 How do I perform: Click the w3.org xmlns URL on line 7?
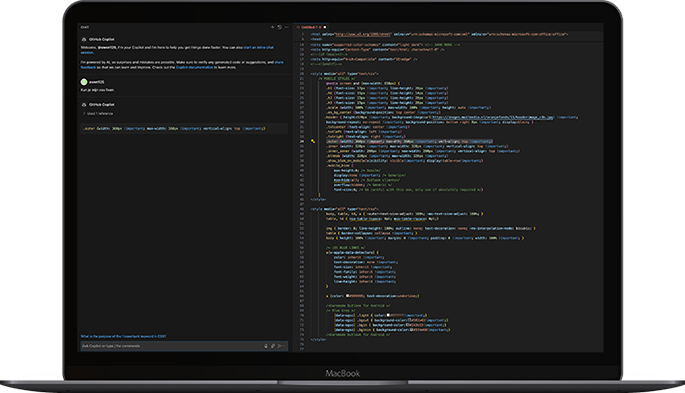pyautogui.click(x=363, y=34)
